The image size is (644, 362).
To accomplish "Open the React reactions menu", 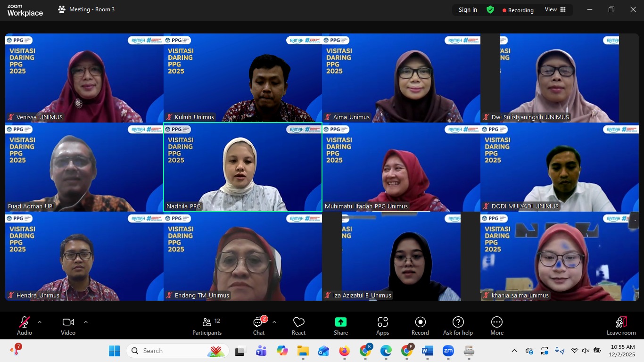I will 298,325.
